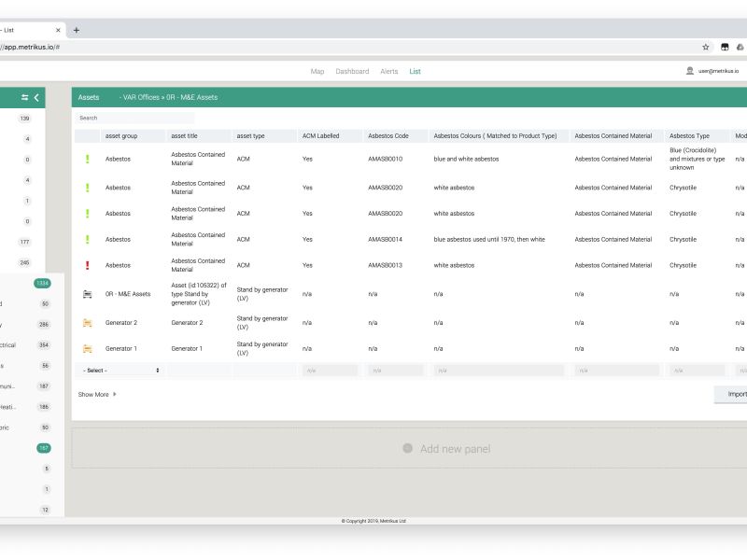The width and height of the screenshot is (747, 560).
Task: Open the user account avatar icon
Action: pyautogui.click(x=689, y=71)
